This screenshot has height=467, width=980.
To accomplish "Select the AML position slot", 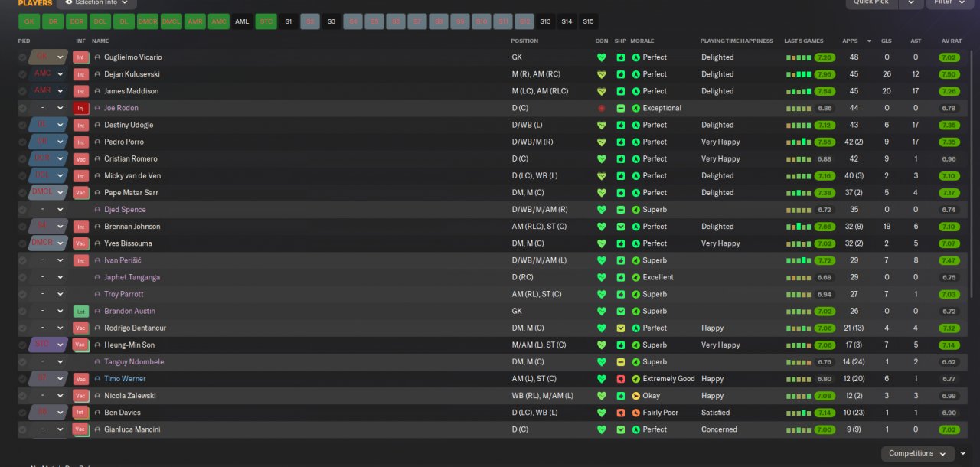I will click(242, 21).
